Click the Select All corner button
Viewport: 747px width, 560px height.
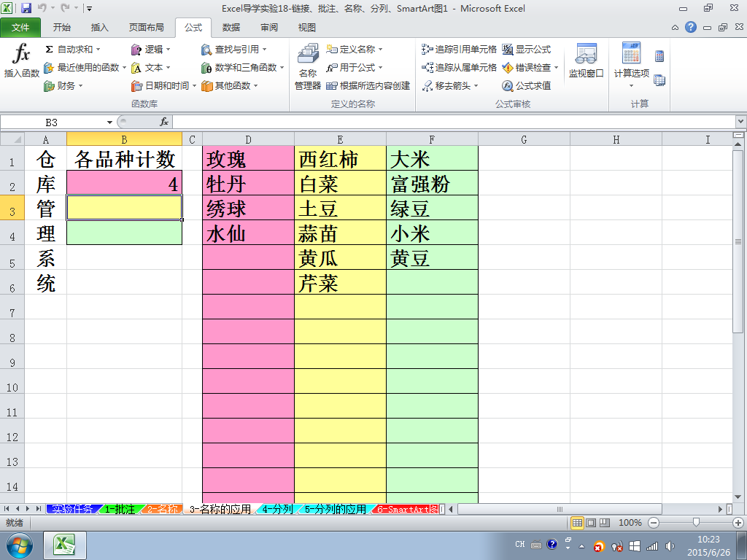12,139
